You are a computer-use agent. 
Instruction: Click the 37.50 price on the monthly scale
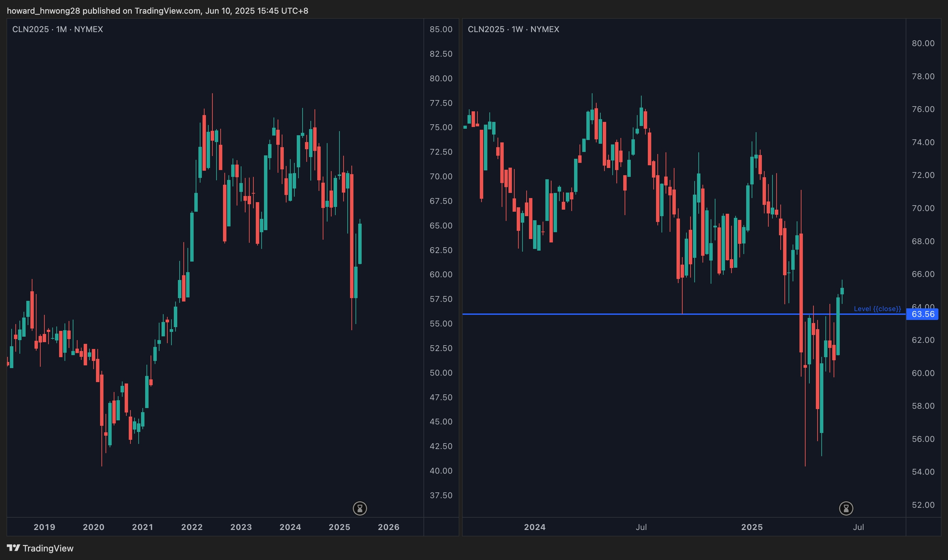pos(441,495)
